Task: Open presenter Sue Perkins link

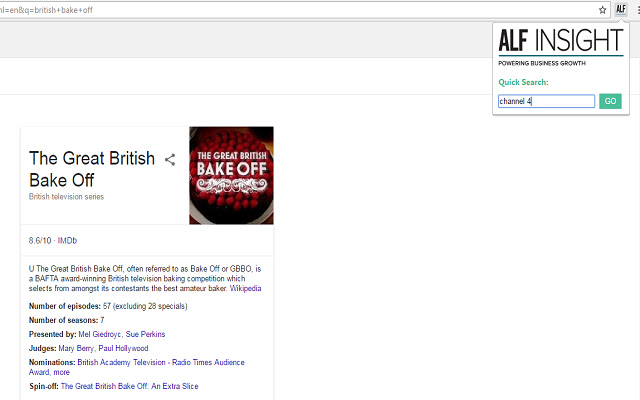Action: [x=145, y=334]
